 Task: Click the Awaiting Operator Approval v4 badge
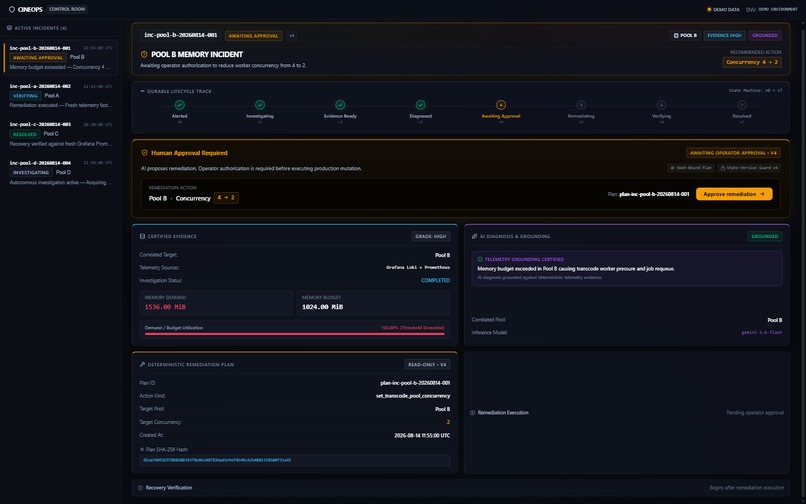pos(733,153)
